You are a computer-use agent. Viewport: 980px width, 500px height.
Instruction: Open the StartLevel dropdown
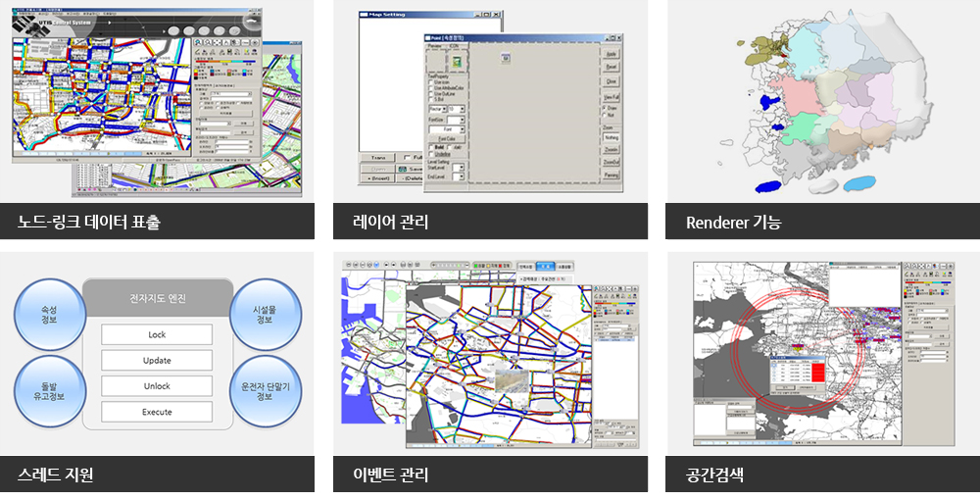458,168
